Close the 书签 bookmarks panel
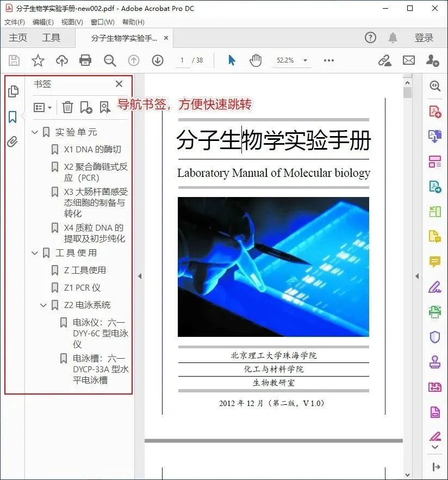Screen dimensions: 448x480 [119, 84]
